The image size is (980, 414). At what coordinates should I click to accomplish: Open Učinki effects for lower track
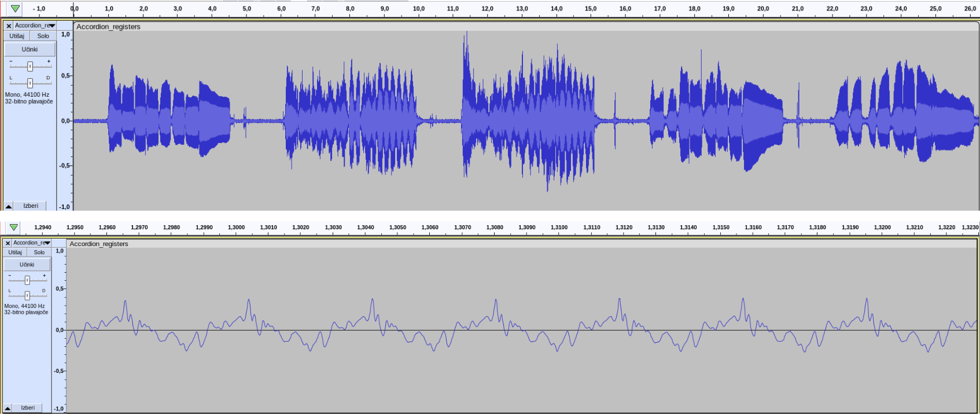[27, 265]
